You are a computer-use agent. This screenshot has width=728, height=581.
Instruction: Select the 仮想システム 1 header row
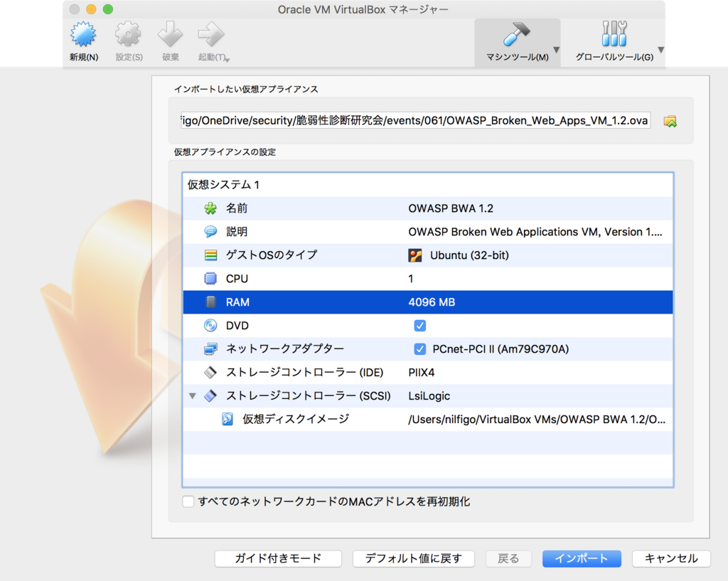tap(427, 185)
